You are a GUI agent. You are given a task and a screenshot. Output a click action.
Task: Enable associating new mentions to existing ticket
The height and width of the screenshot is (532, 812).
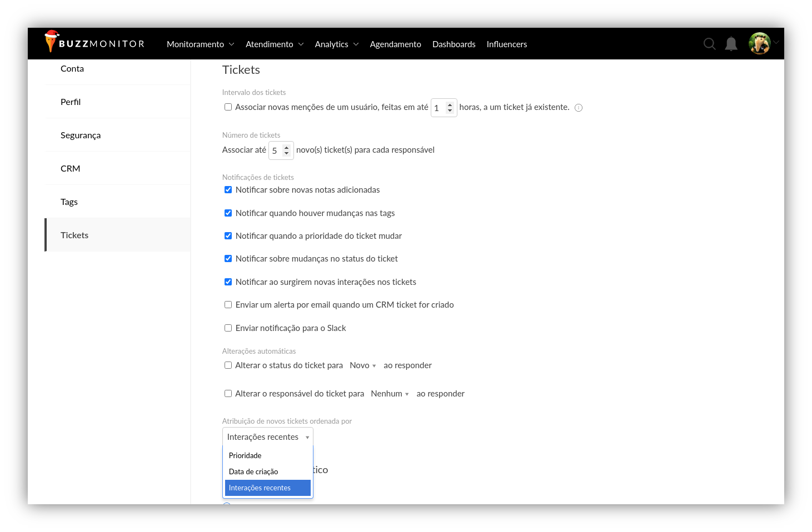228,107
